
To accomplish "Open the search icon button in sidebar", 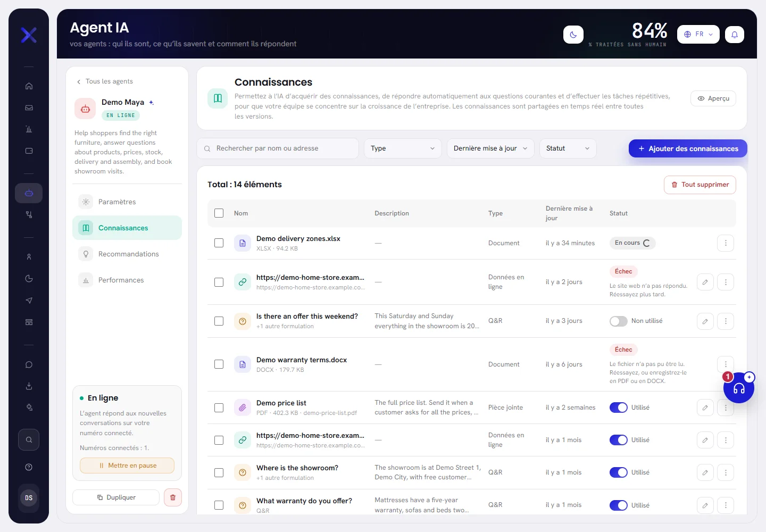I will [x=29, y=440].
